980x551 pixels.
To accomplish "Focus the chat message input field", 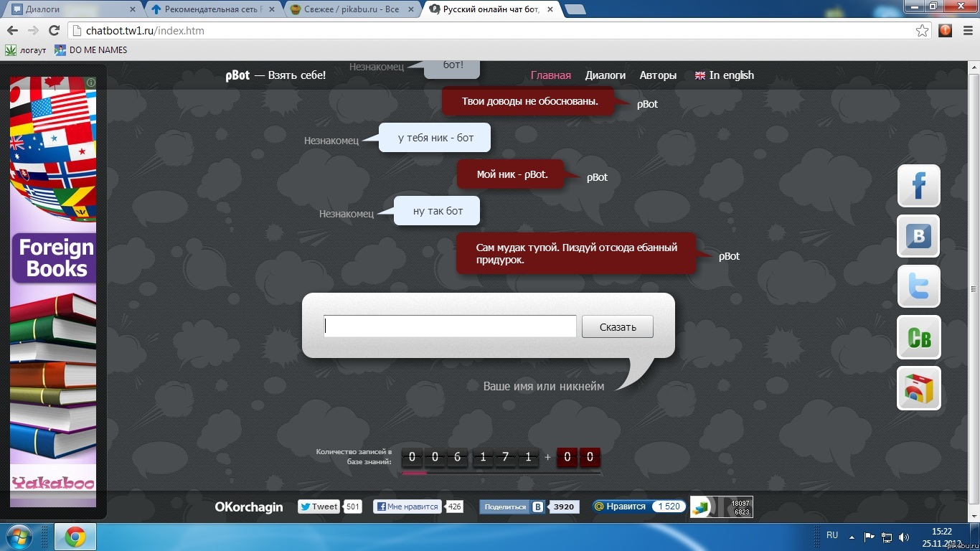I will point(450,326).
